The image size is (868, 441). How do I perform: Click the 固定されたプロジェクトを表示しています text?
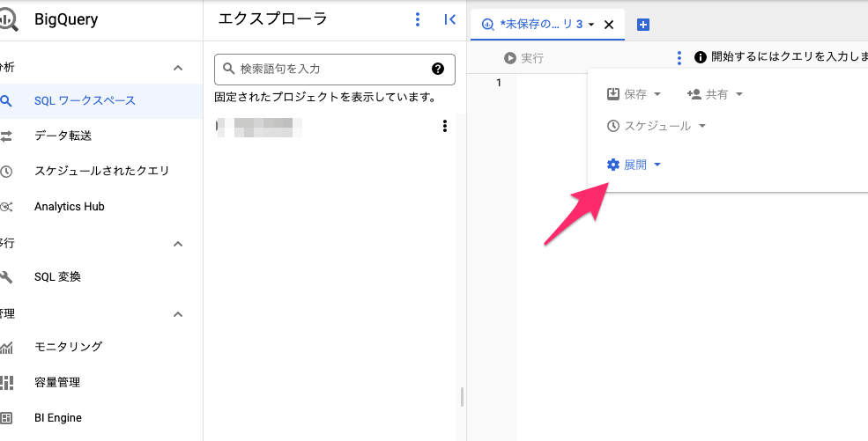pyautogui.click(x=325, y=98)
